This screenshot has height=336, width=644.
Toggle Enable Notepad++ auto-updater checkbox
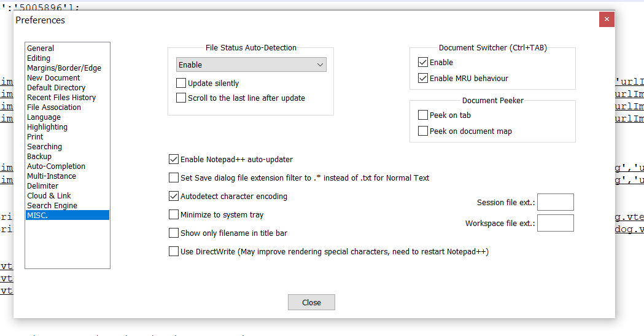coord(173,159)
